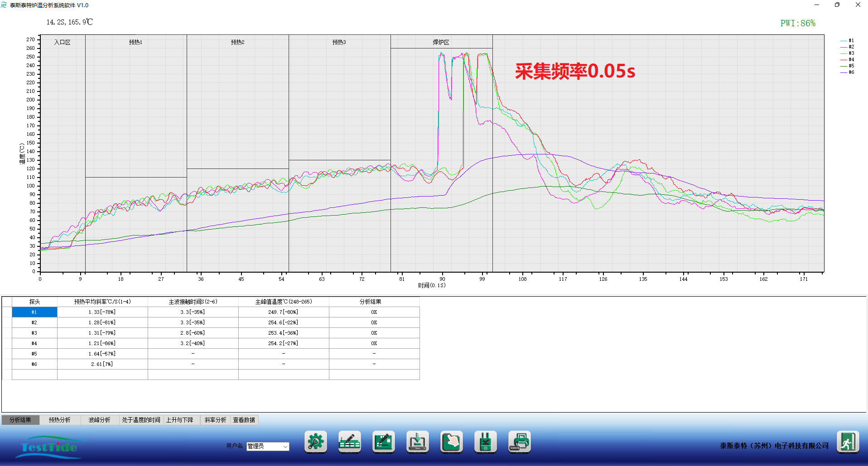Click the #6 purple line legend entry
Viewport: 868px width, 466px height.
coord(848,72)
